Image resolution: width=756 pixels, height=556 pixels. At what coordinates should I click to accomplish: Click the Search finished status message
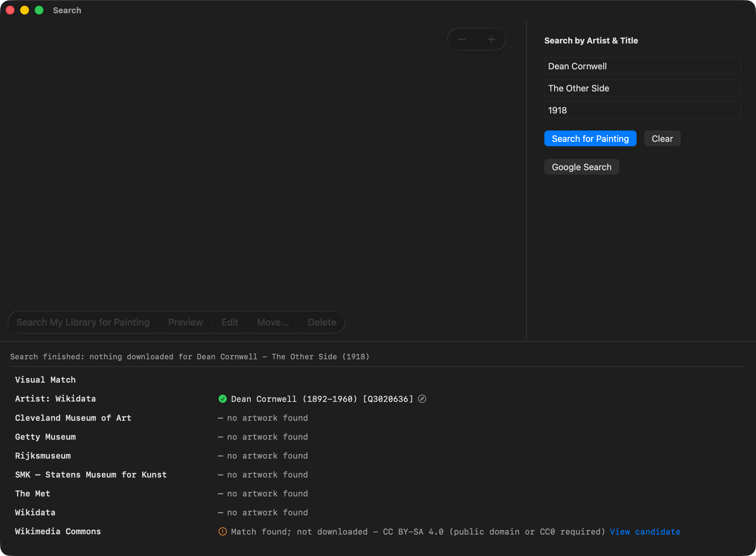(190, 356)
